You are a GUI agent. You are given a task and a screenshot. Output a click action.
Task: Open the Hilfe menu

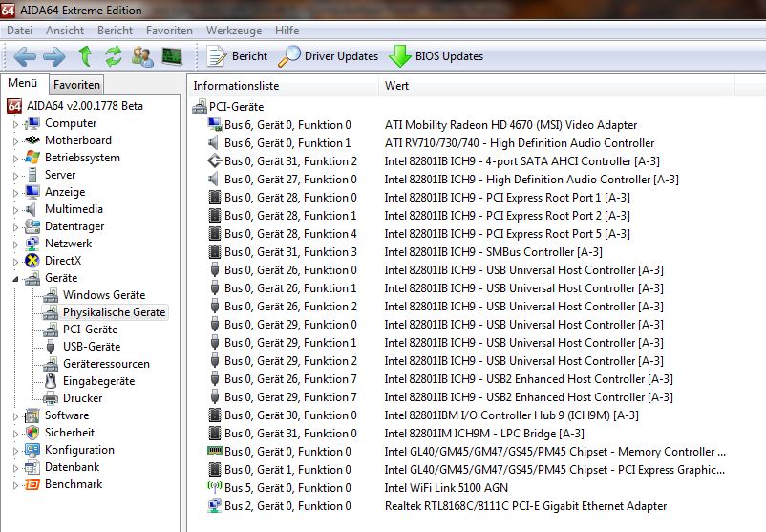click(287, 31)
